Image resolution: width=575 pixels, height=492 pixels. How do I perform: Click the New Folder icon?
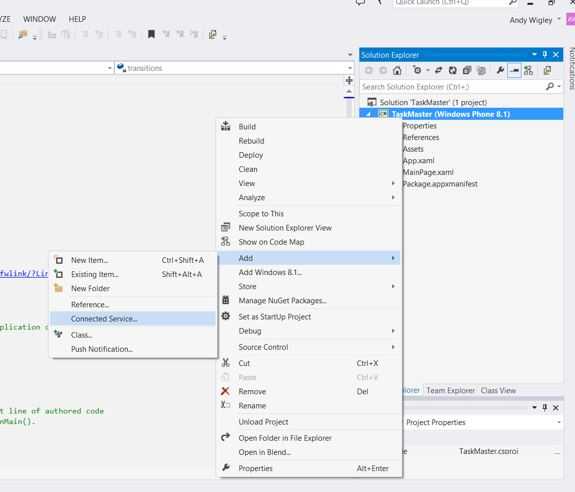tap(58, 288)
